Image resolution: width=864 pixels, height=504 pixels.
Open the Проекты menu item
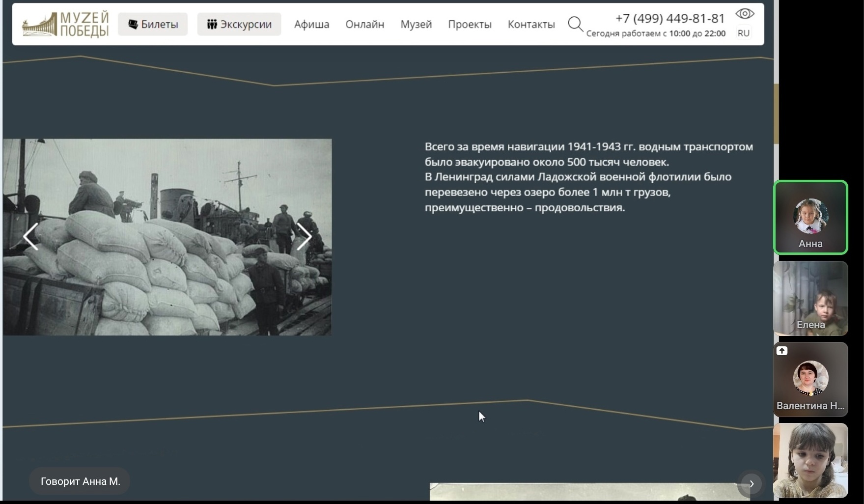pyautogui.click(x=470, y=24)
